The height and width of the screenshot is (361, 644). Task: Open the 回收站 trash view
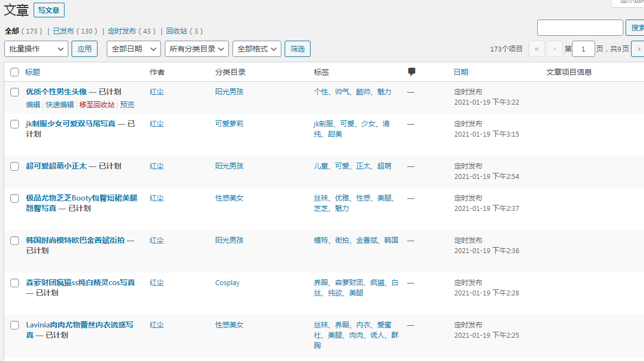pos(176,31)
